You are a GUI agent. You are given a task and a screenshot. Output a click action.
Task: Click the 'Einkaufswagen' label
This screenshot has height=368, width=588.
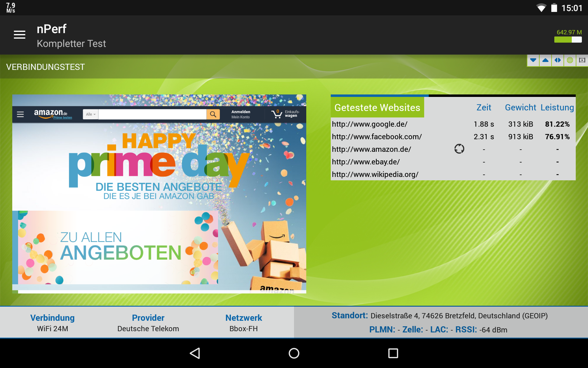[292, 114]
